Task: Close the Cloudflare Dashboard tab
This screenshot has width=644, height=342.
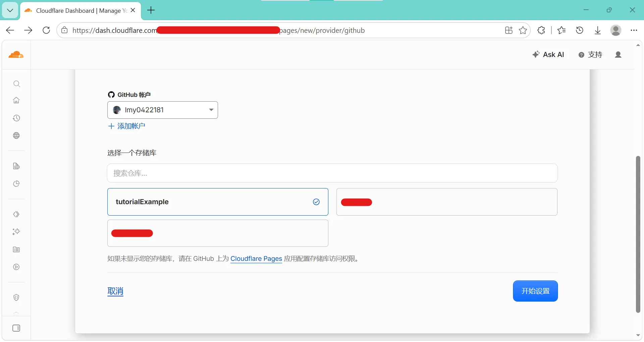Action: tap(133, 10)
